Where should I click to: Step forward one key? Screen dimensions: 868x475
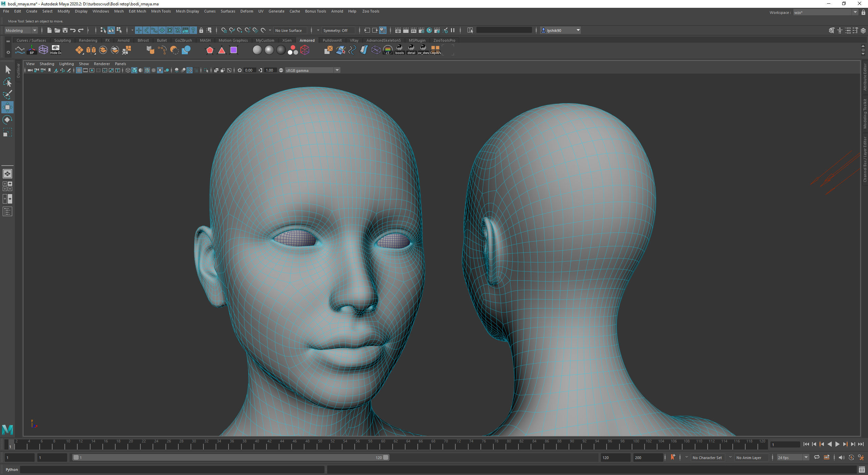pos(845,444)
